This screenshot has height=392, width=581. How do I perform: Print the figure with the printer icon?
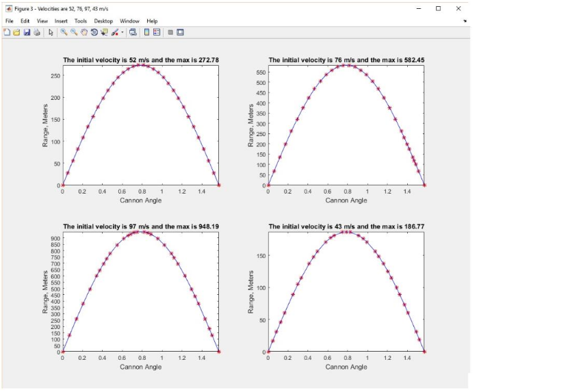click(37, 32)
